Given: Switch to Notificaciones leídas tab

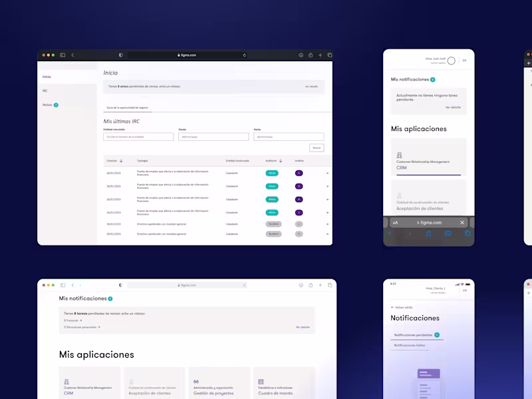Looking at the screenshot, I should pos(410,345).
